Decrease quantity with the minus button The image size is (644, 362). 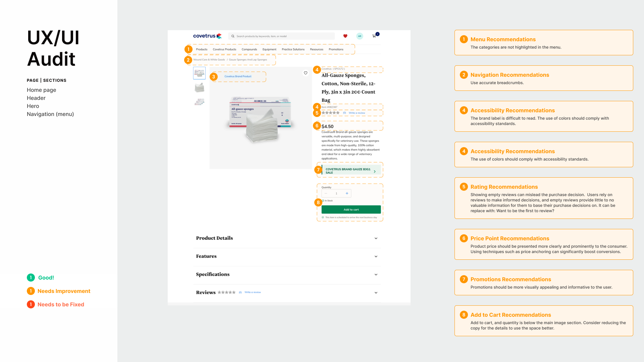(326, 193)
